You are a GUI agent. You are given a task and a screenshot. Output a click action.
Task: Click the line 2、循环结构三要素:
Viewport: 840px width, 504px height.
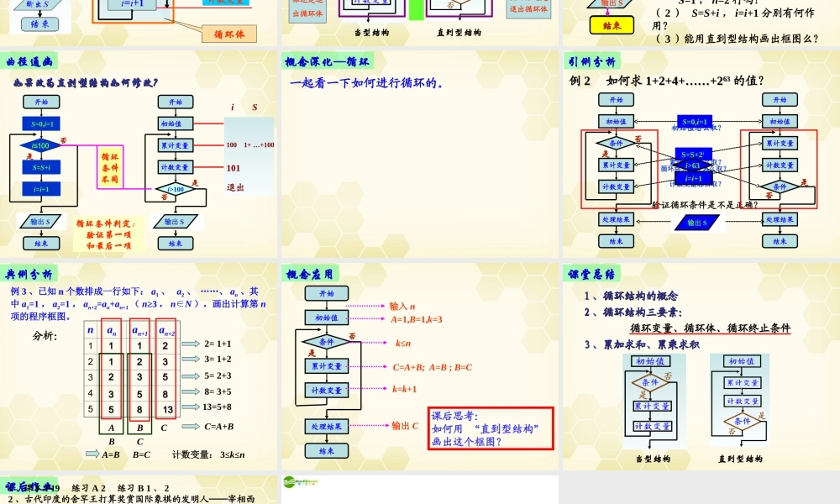tap(633, 312)
